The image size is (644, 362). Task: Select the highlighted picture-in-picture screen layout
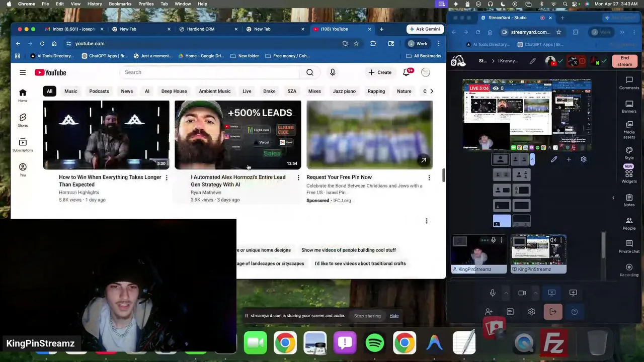pyautogui.click(x=502, y=221)
